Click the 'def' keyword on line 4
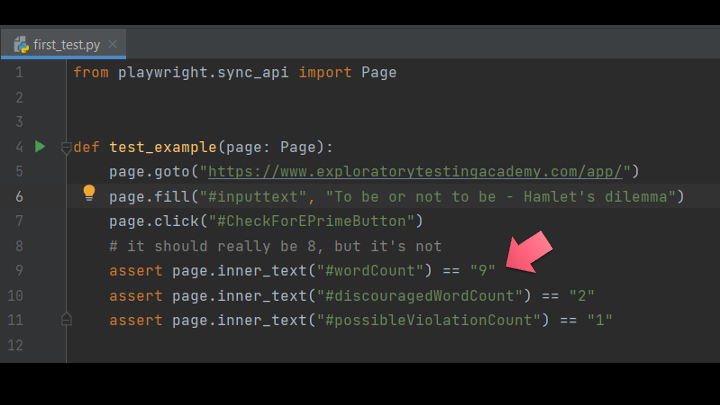The height and width of the screenshot is (405, 720). [x=86, y=147]
